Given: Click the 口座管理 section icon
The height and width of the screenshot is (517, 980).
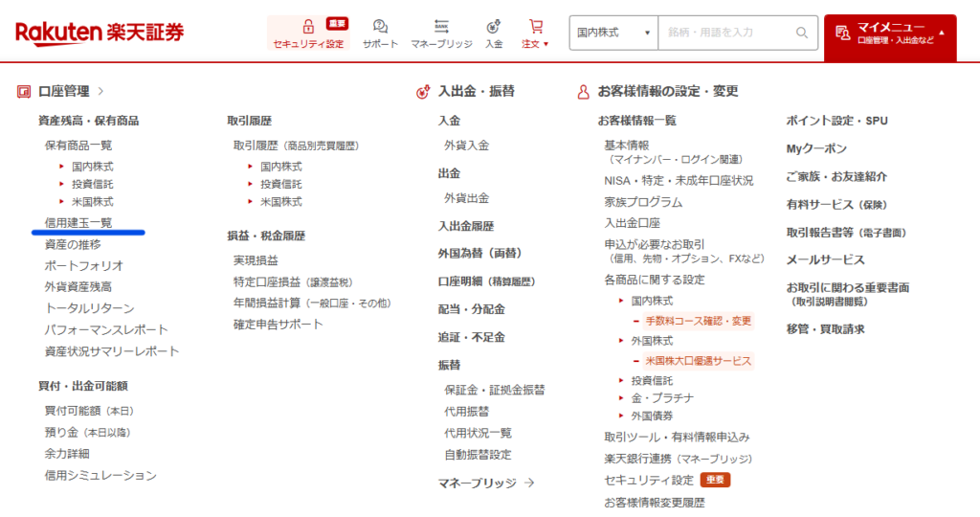Looking at the screenshot, I should tap(24, 92).
